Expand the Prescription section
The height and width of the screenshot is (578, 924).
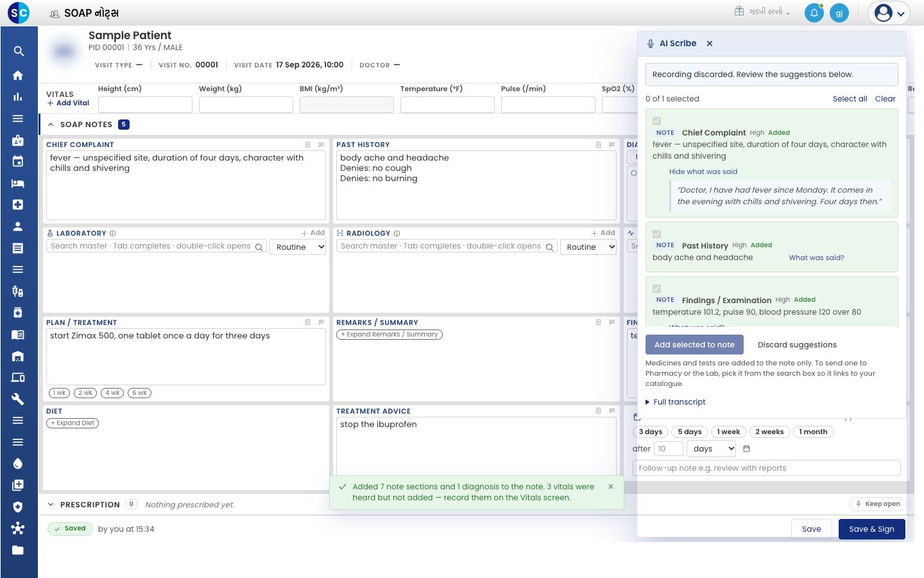coord(51,505)
